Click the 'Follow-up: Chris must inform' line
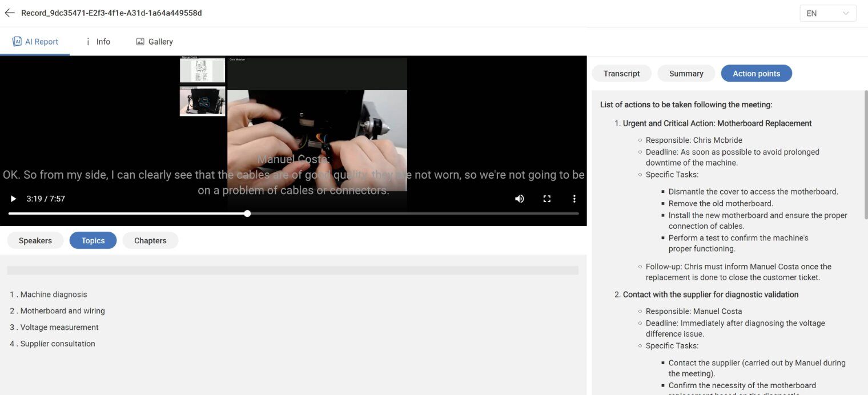Viewport: 868px width, 395px height. pyautogui.click(x=738, y=272)
